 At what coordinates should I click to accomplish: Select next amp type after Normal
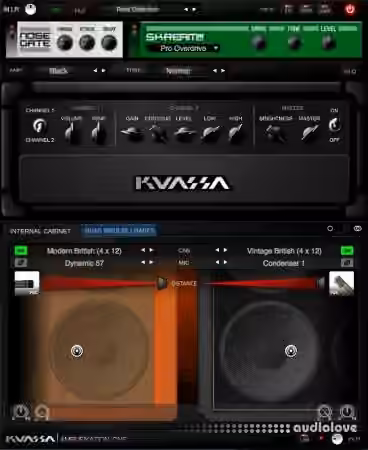coord(223,71)
